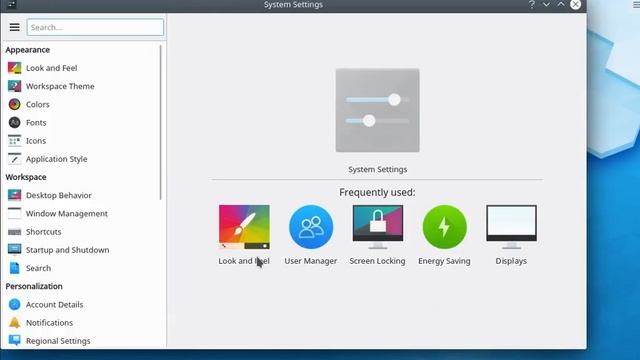The width and height of the screenshot is (640, 360).
Task: Open the desktop hamburger menu at screen edge
Action: [636, 4]
